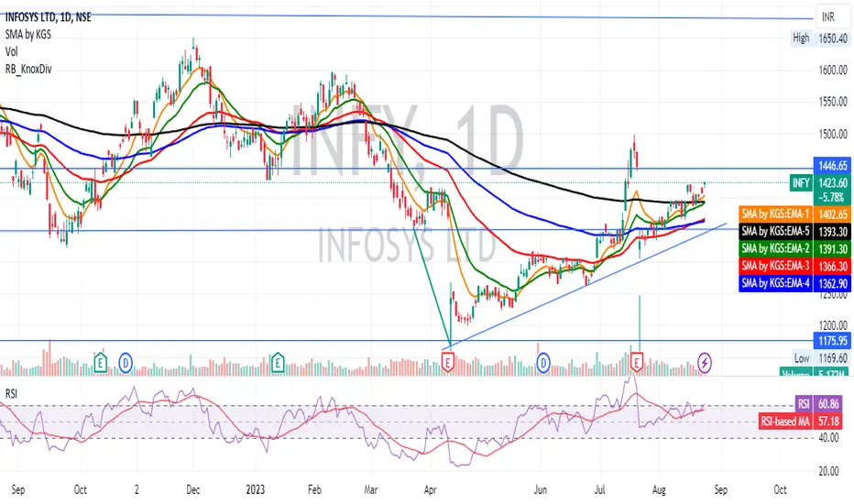Click the 20.00 RSI axis tick
The height and width of the screenshot is (504, 854).
(x=828, y=472)
